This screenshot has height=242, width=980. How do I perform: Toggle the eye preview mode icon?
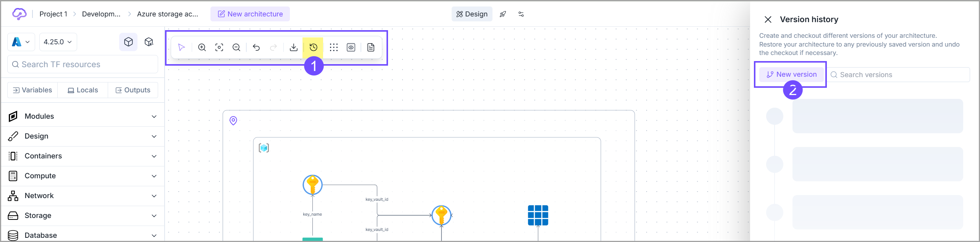point(351,47)
